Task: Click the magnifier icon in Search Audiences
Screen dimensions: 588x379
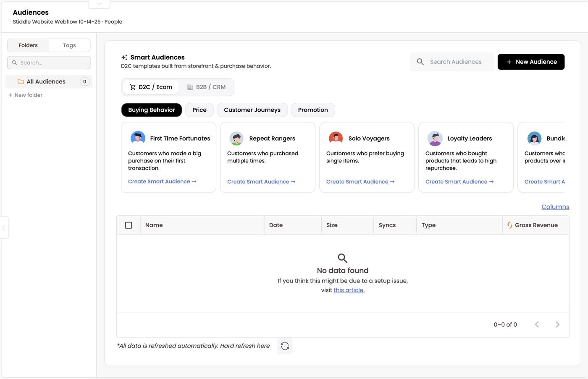Action: (420, 62)
